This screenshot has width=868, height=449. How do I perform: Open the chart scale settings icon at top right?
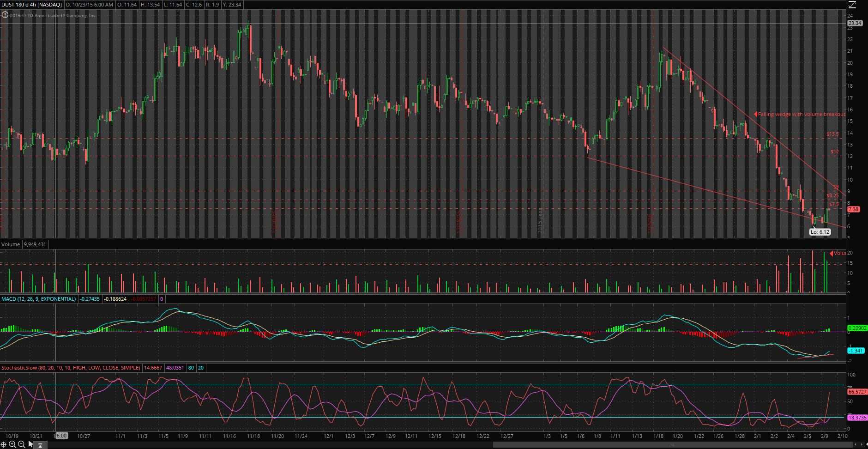pos(852,4)
